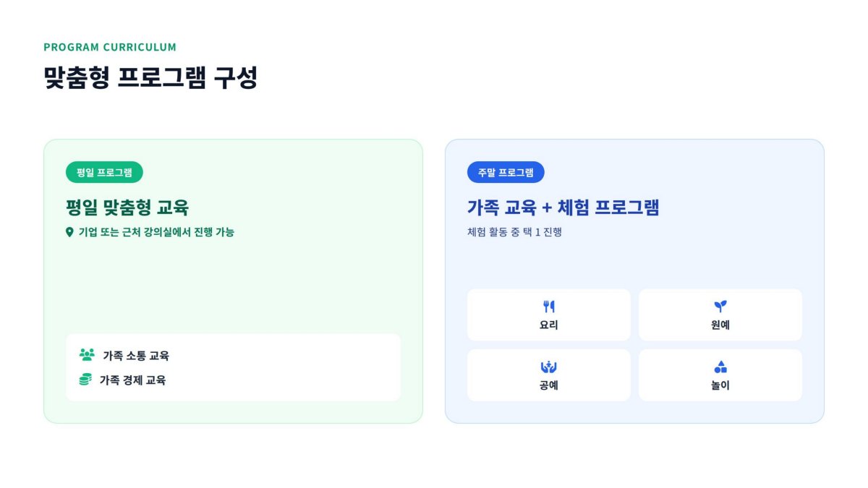868x488 pixels.
Task: Click the 평일 맞춤형 교육 heading
Action: [127, 207]
